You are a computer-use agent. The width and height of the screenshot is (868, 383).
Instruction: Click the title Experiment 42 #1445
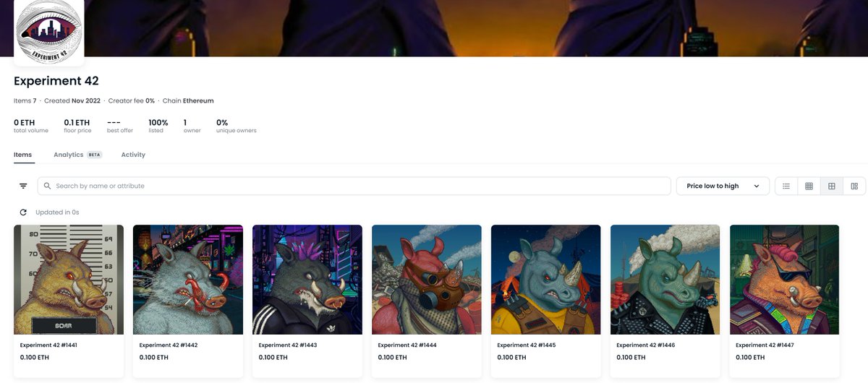[x=527, y=345]
